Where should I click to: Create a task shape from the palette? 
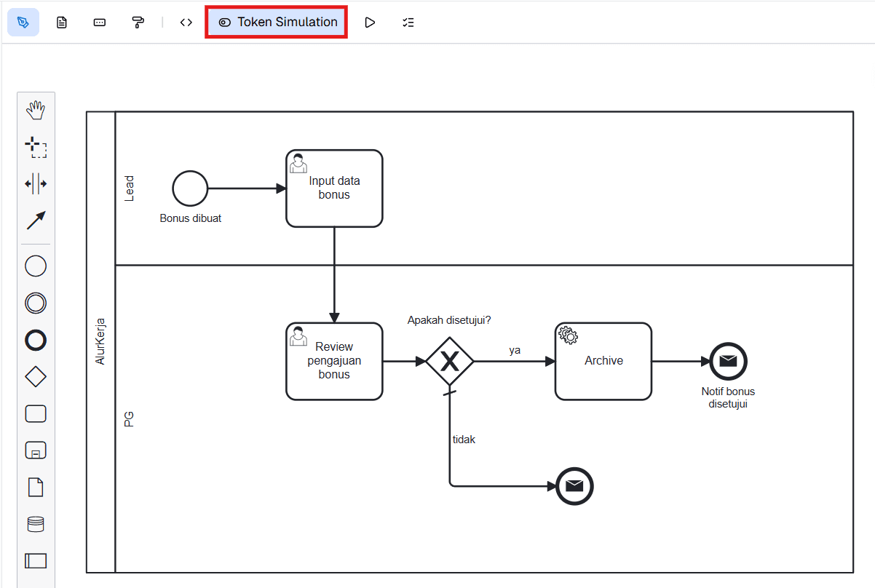pyautogui.click(x=36, y=413)
